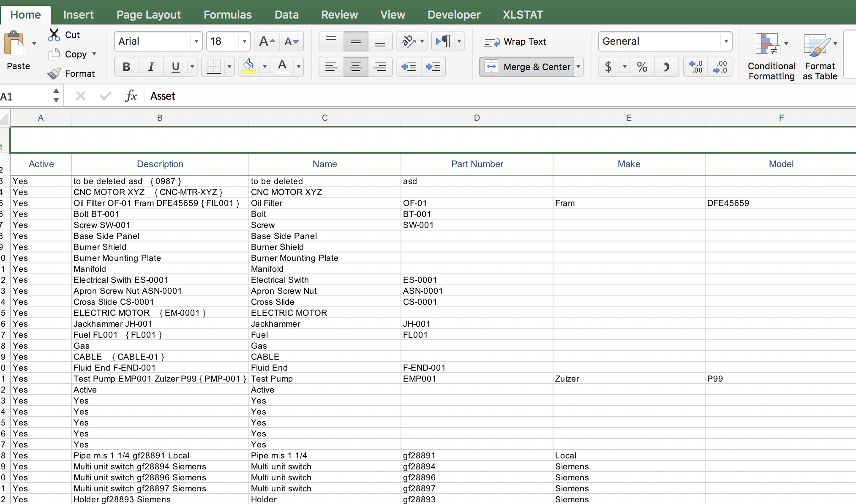
Task: Click the fx insert function icon
Action: 131,96
